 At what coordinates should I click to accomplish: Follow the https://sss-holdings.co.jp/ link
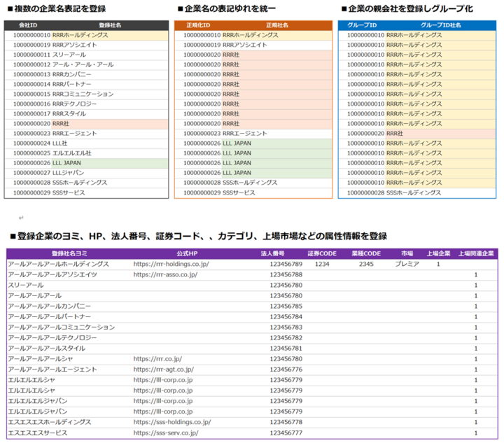coord(171,422)
